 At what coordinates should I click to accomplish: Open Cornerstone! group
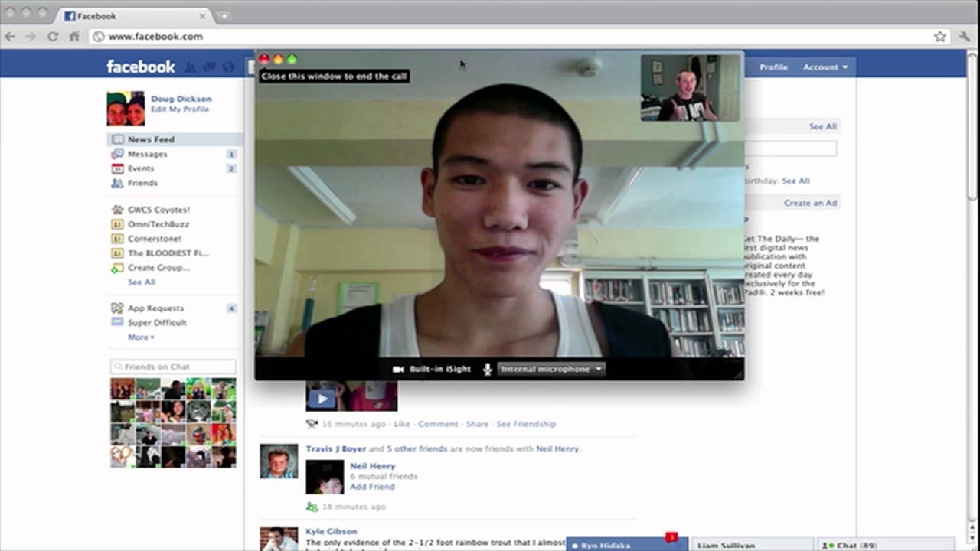[154, 239]
